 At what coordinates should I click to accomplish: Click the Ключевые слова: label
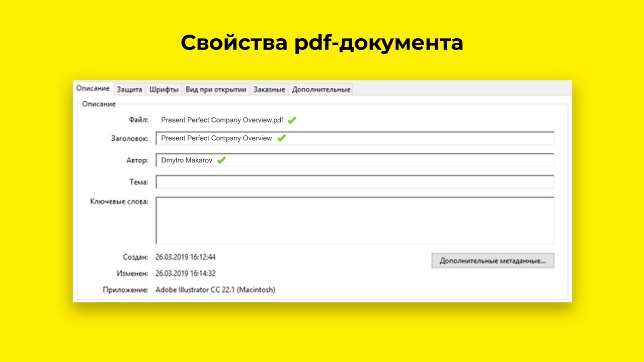tap(119, 202)
